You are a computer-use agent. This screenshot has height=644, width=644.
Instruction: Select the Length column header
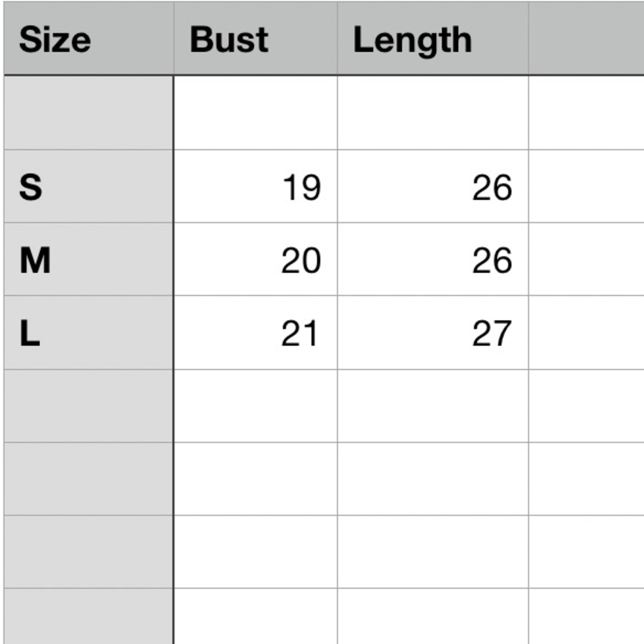[x=433, y=39]
